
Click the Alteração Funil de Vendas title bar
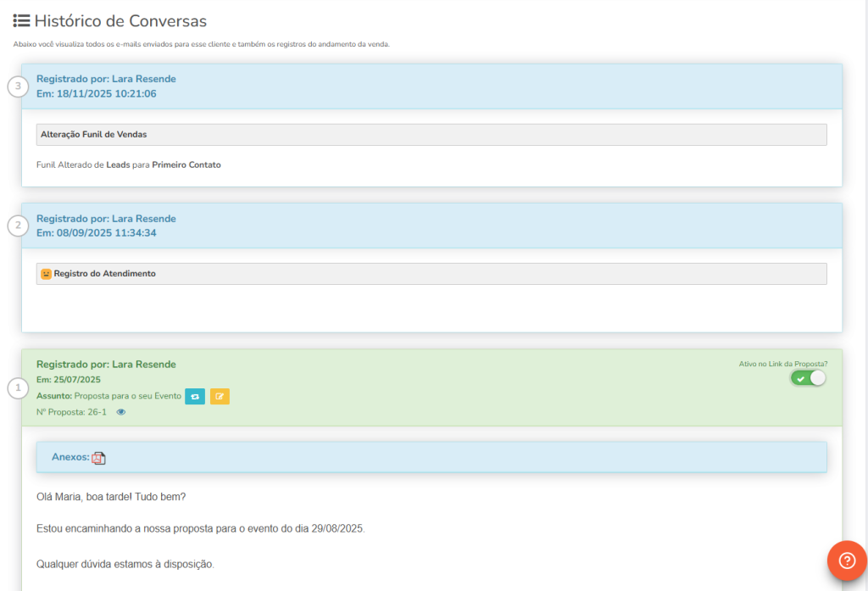(x=431, y=135)
